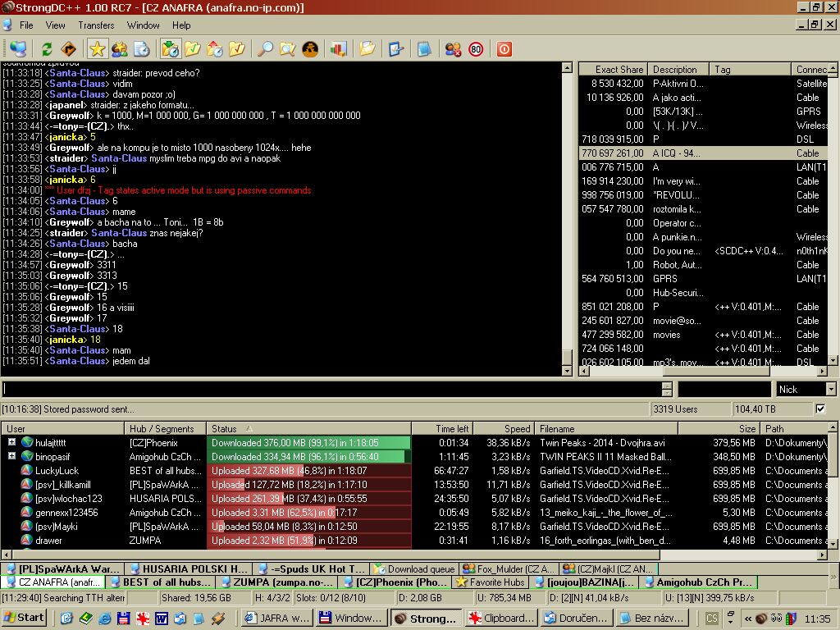Open Network Statistics chart icon
840x630 pixels.
tap(339, 49)
